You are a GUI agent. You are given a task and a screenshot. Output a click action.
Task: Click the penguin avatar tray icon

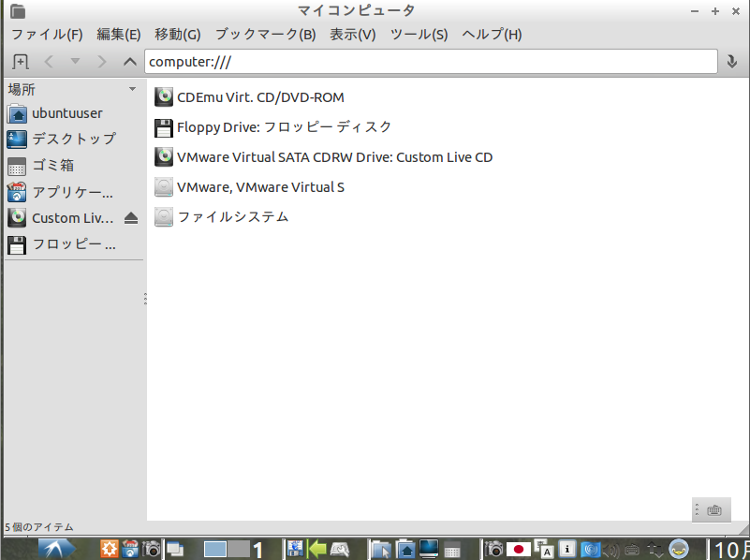(x=678, y=549)
